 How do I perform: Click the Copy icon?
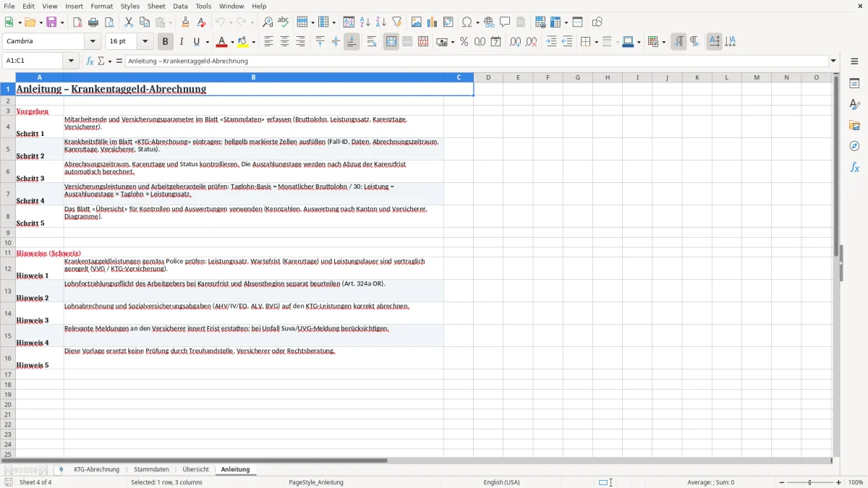[x=145, y=22]
